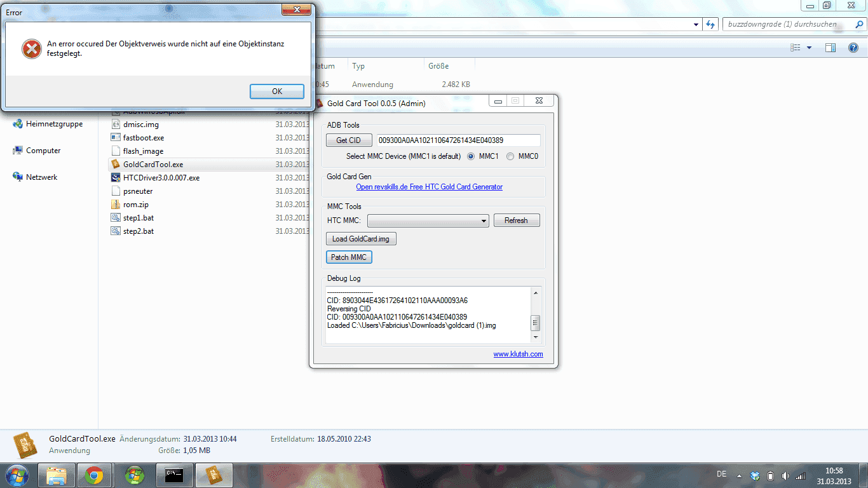
Task: Click the Patch MMC button
Action: 348,257
